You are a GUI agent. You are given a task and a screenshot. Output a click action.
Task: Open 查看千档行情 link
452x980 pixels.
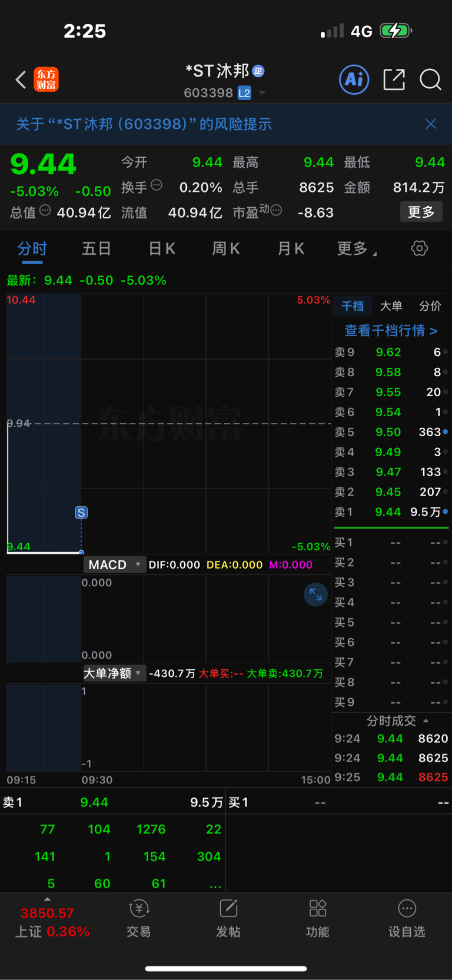(391, 331)
